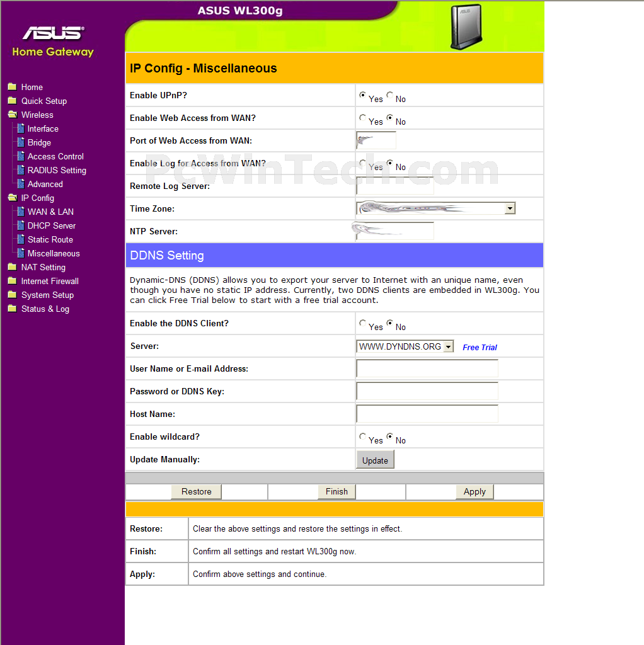Click the Quick Setup folder icon
Screen dimensions: 644x645
[13, 101]
